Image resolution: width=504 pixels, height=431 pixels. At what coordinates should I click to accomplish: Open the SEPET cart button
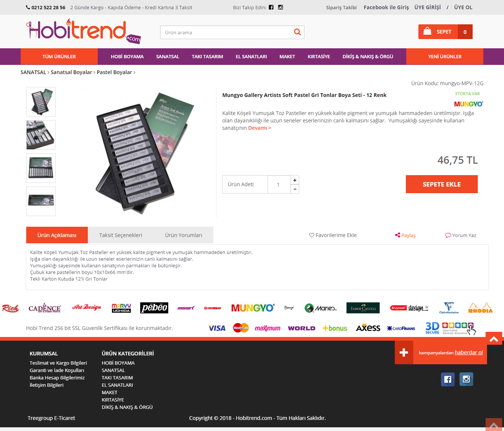click(x=445, y=32)
